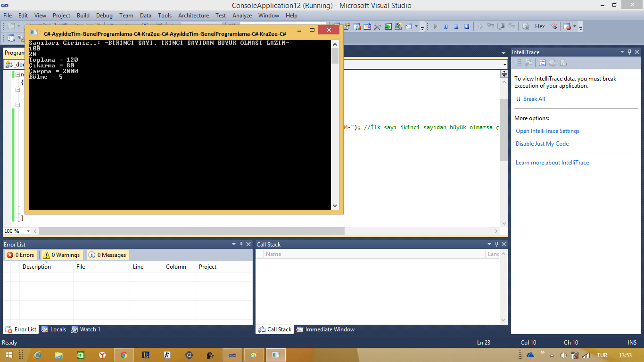Open IntelliTrace panel options dropdown arrow
644x362 pixels.
point(621,52)
